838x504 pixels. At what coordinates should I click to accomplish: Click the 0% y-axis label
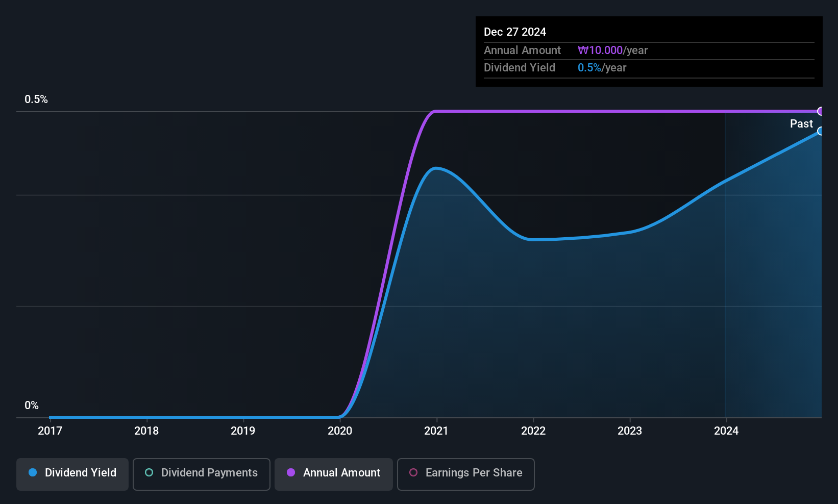[32, 406]
